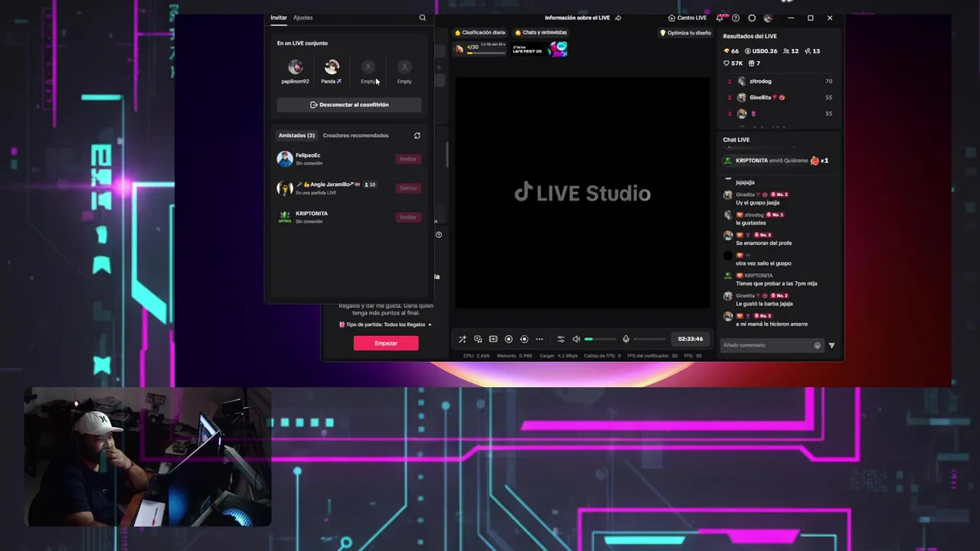Click the add scene plus-box icon
This screenshot has width=980, height=551.
[x=493, y=339]
